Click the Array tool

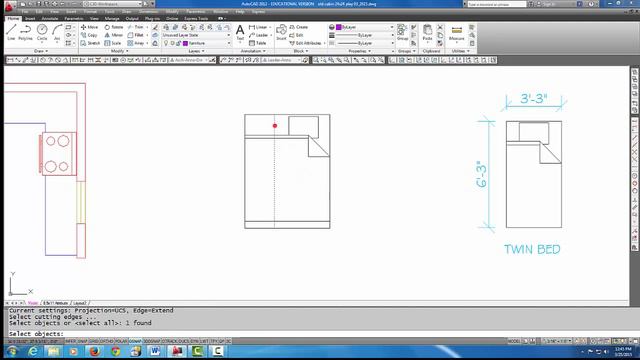pyautogui.click(x=136, y=43)
